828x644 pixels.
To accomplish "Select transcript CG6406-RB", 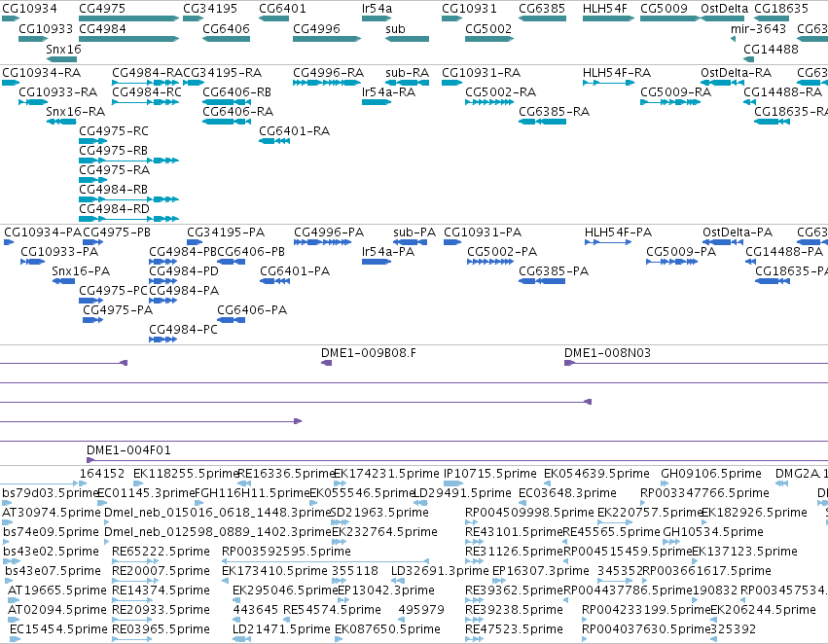I will (x=237, y=91).
